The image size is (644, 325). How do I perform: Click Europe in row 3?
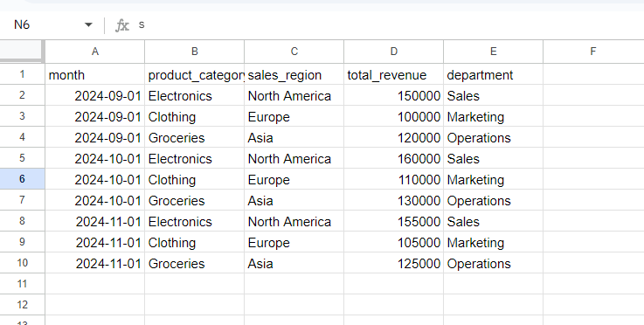pyautogui.click(x=294, y=117)
